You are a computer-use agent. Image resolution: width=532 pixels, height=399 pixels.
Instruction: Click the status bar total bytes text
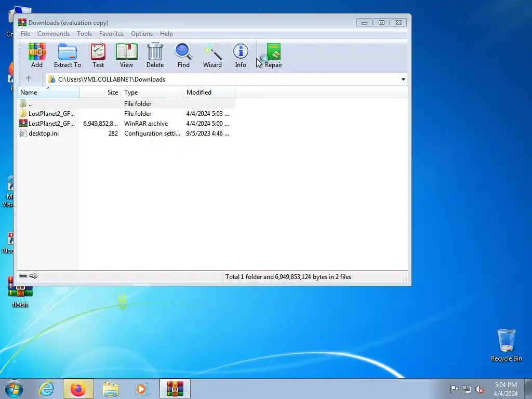tap(288, 277)
